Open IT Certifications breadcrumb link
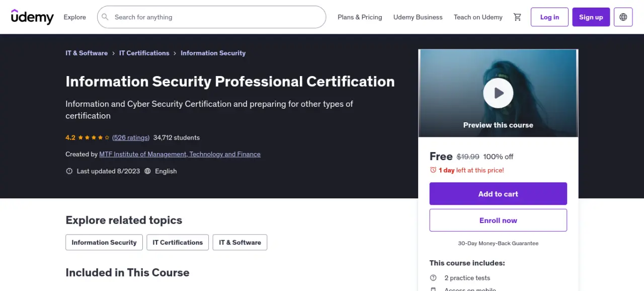The height and width of the screenshot is (291, 644). click(x=144, y=53)
